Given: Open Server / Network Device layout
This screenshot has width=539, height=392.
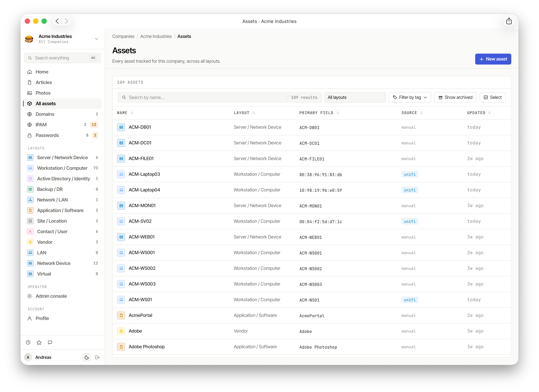Looking at the screenshot, I should click(x=62, y=158).
